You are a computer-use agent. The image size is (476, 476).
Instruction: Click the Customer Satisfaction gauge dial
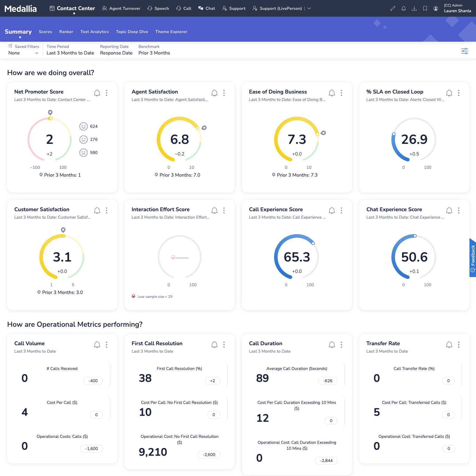[x=62, y=257]
